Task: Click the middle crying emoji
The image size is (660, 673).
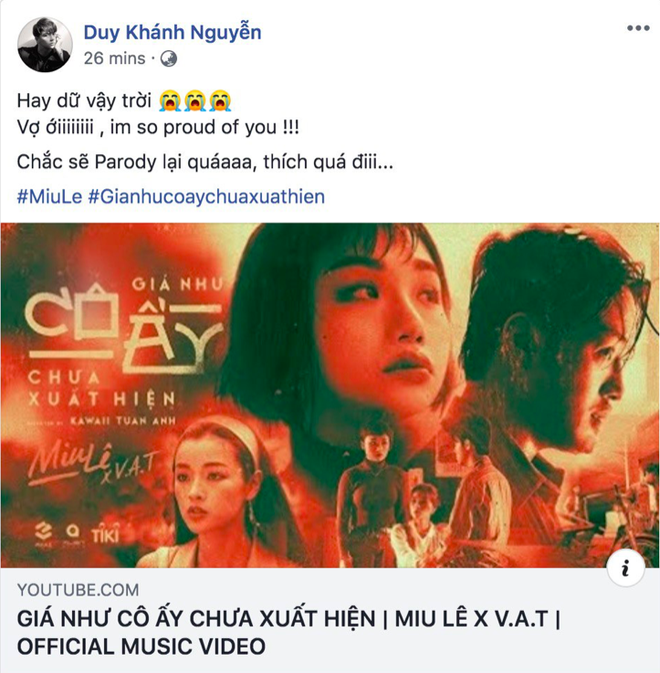Action: click(195, 101)
